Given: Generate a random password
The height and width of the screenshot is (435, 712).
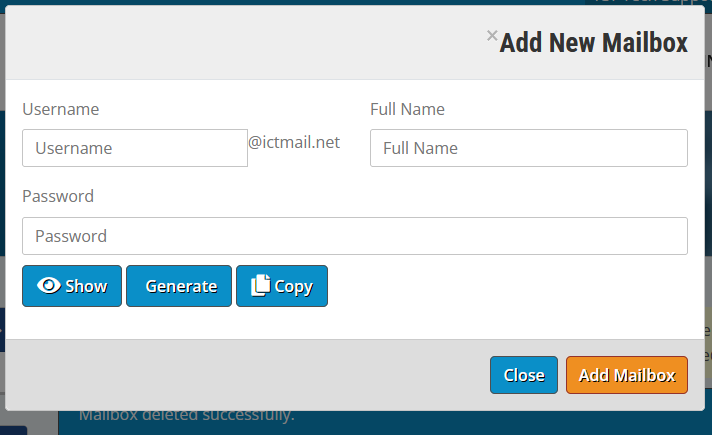Looking at the screenshot, I should (x=179, y=286).
